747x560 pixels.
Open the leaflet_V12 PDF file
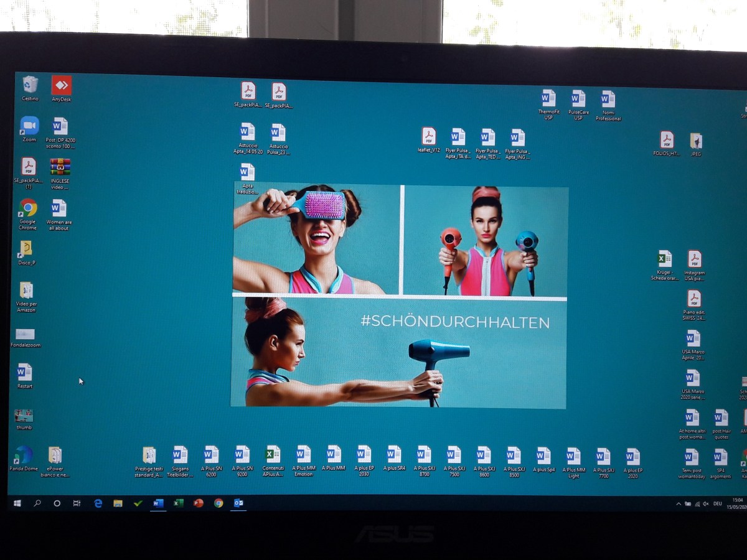[428, 137]
